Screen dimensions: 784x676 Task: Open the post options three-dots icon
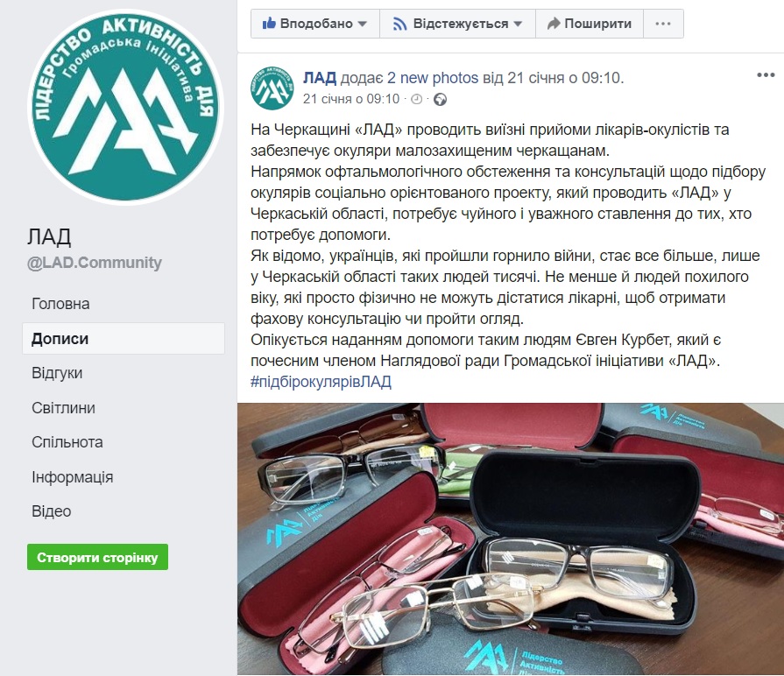tap(766, 75)
